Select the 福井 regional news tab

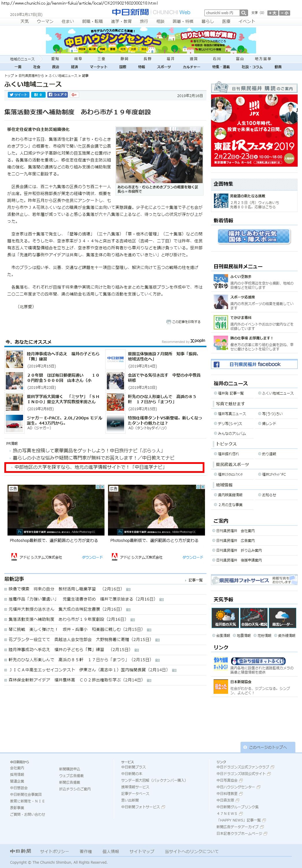[170, 59]
